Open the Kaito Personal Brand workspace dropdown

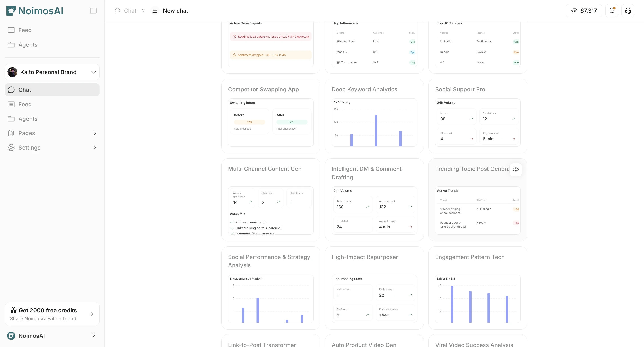[x=52, y=72]
